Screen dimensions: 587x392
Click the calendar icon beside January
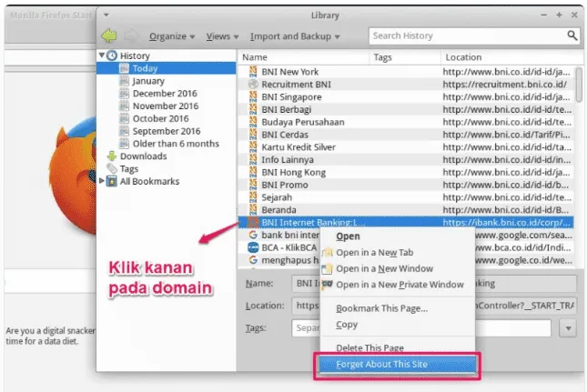124,81
